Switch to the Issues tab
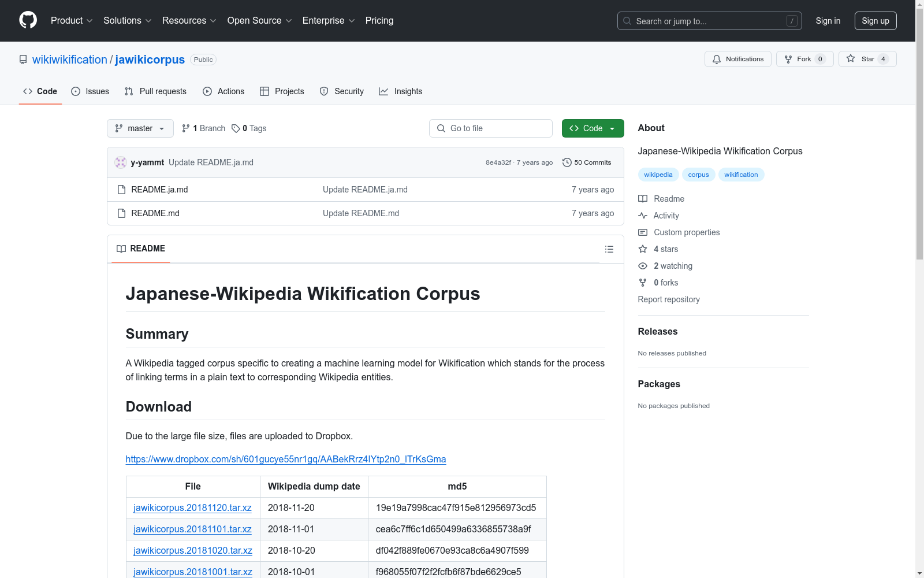The height and width of the screenshot is (578, 924). [x=90, y=91]
